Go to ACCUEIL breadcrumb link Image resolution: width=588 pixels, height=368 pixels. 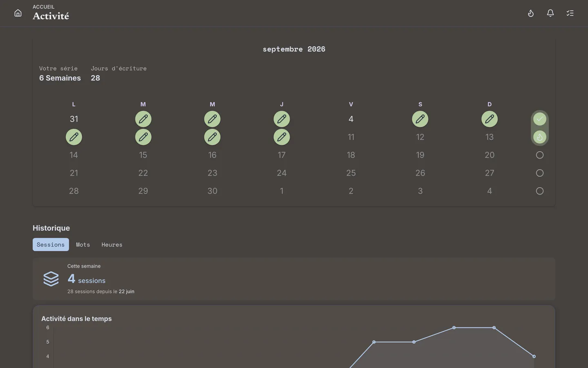click(x=44, y=7)
